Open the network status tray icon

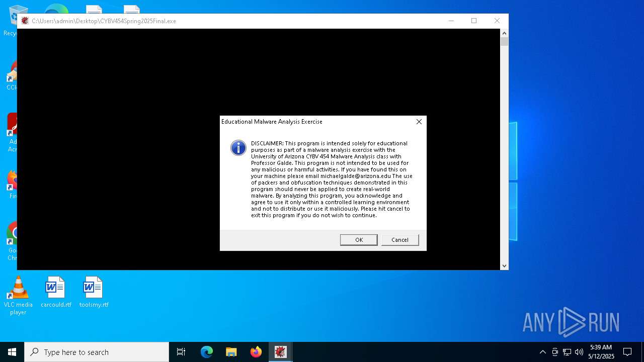point(567,352)
